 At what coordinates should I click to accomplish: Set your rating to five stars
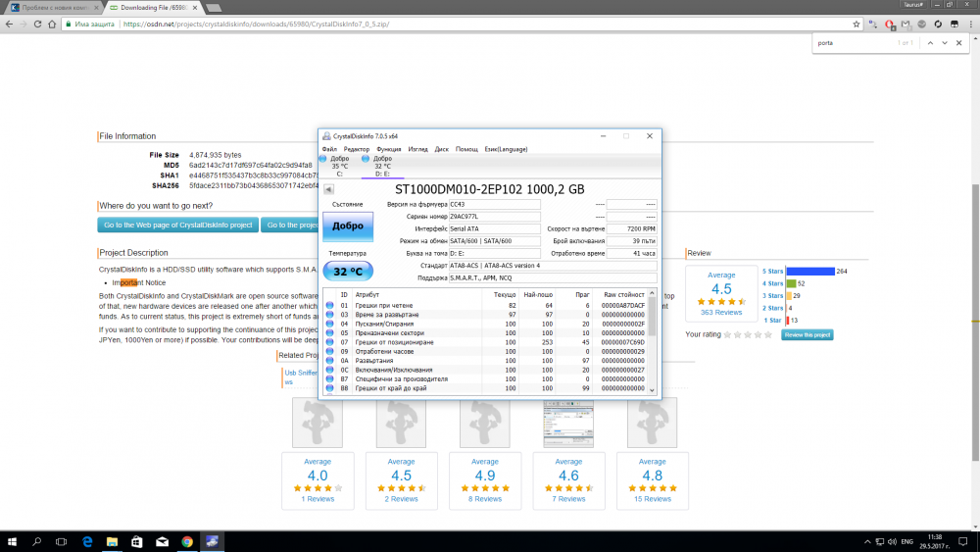click(768, 335)
